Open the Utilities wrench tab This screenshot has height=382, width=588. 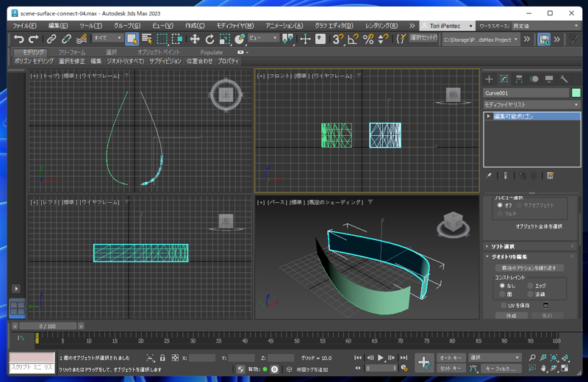point(564,79)
